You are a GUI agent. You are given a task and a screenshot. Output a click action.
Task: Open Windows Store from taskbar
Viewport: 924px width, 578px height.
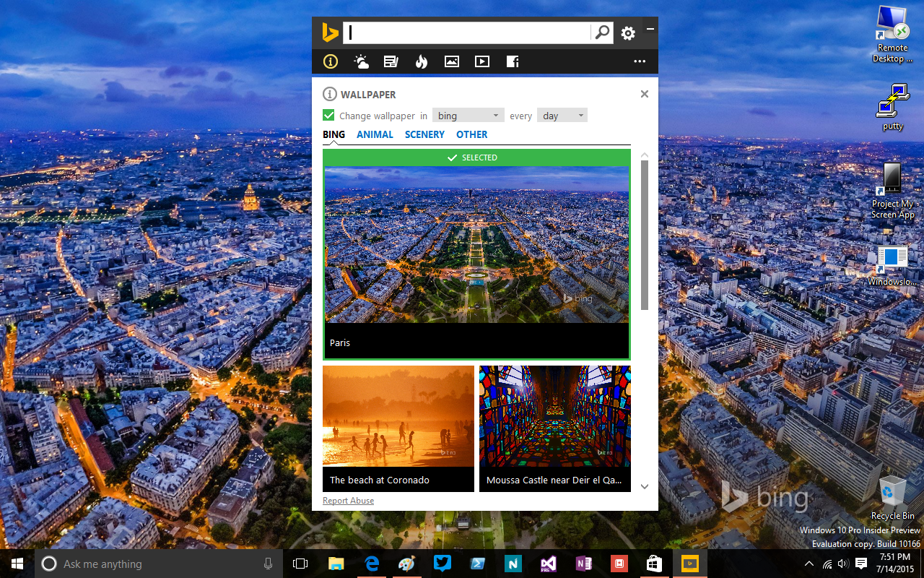pos(654,564)
